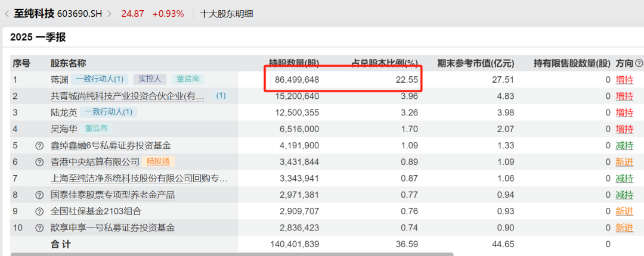Screen dimensions: 644x256
Task: Click 序号 column header
Action: point(21,63)
